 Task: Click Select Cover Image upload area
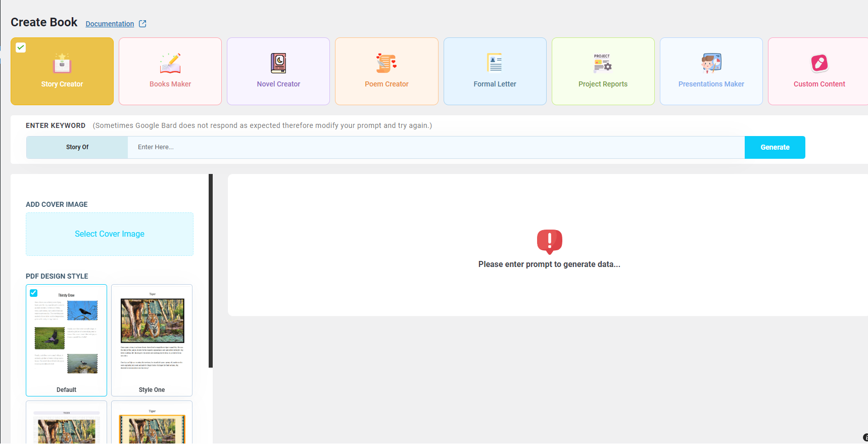coord(110,234)
